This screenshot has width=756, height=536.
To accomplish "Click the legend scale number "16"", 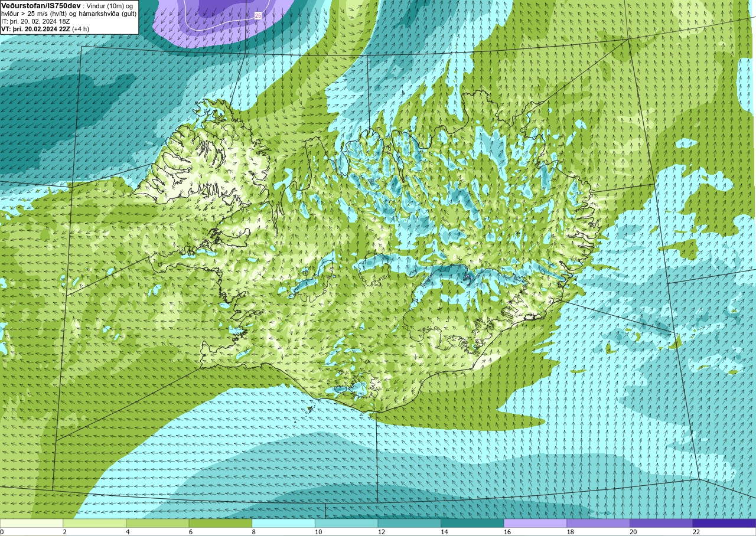I will (507, 532).
